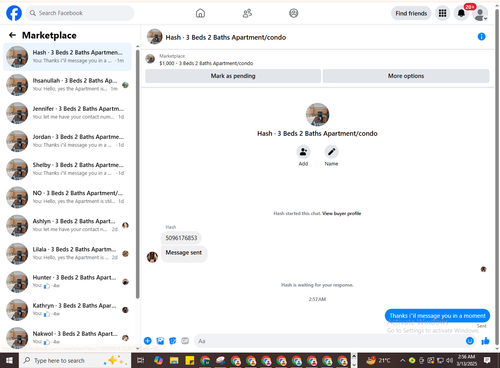500x368 pixels.
Task: Click the conversation list scrollbar
Action: click(x=138, y=173)
